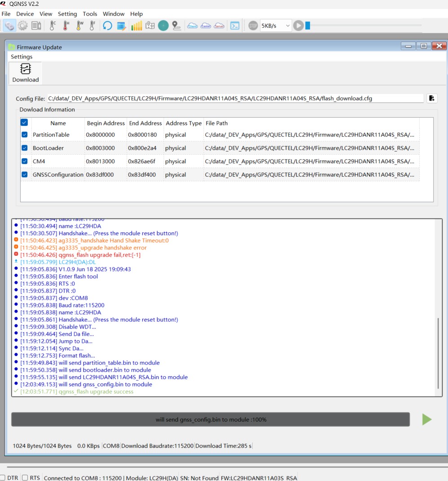Click the signal strength bars icon

pos(137,26)
